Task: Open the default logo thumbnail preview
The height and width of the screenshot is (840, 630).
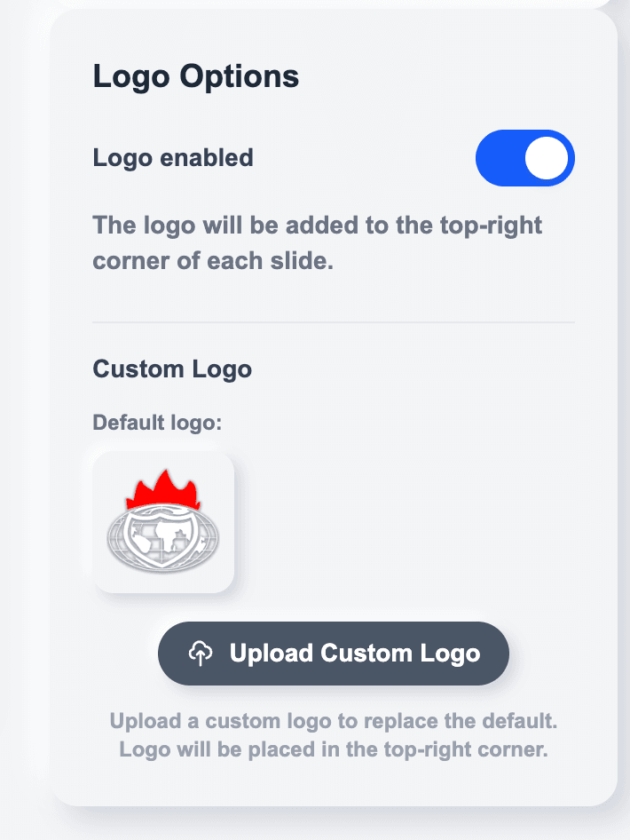Action: tap(162, 521)
